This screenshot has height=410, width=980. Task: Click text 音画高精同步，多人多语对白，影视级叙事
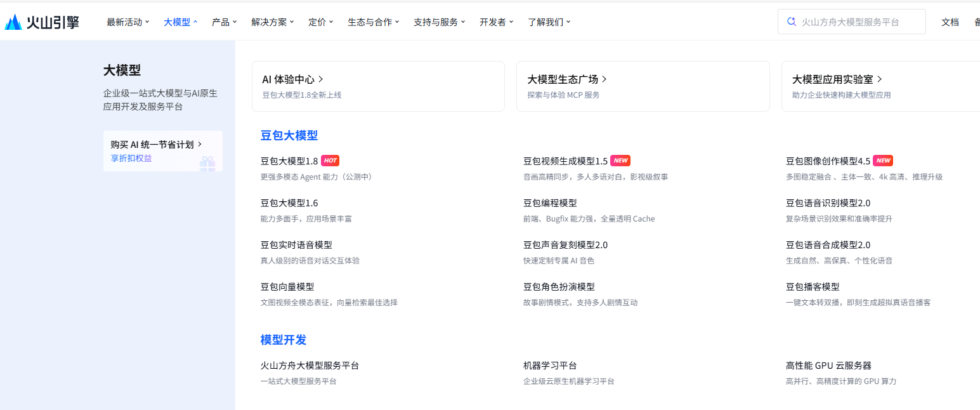pos(595,177)
